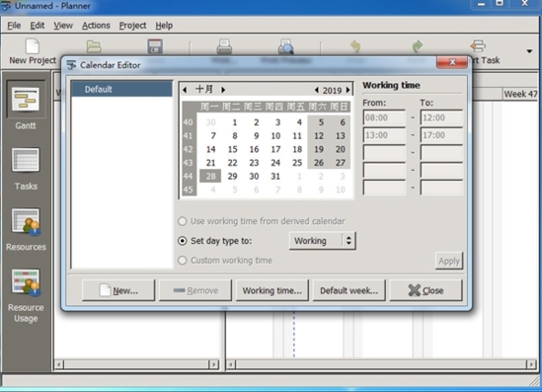This screenshot has height=392, width=542.
Task: Click the New Project toolbar icon
Action: coord(33,46)
